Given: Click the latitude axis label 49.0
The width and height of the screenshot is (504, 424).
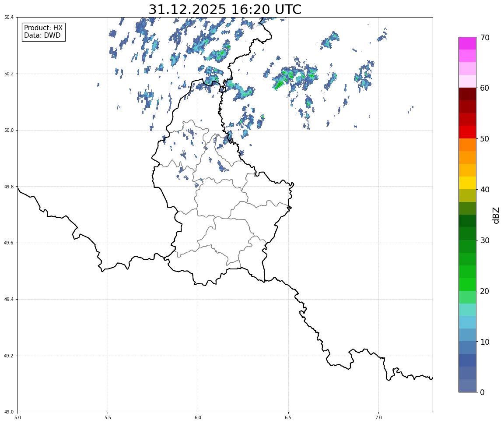Looking at the screenshot, I should 8,412.
